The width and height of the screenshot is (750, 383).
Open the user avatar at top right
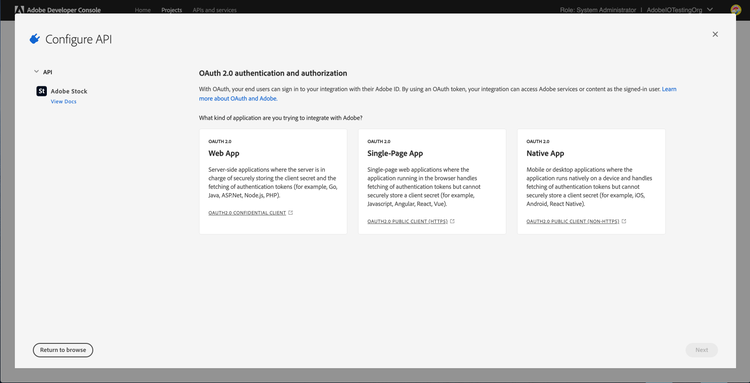(x=736, y=10)
